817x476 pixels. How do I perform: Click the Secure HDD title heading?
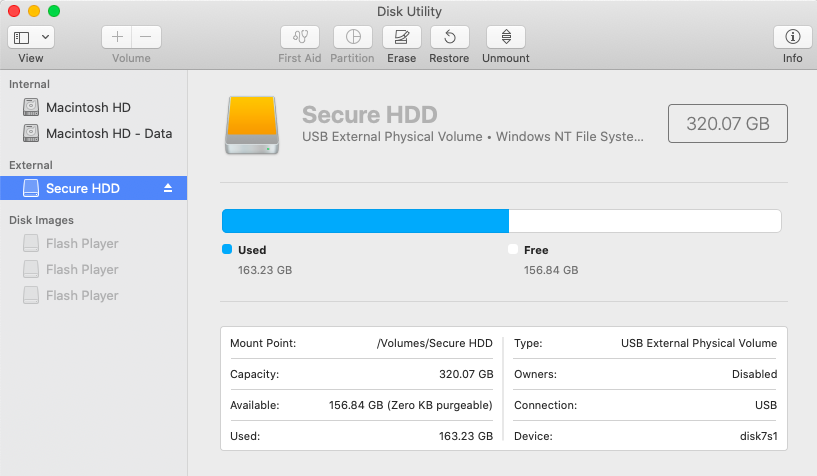[x=369, y=115]
